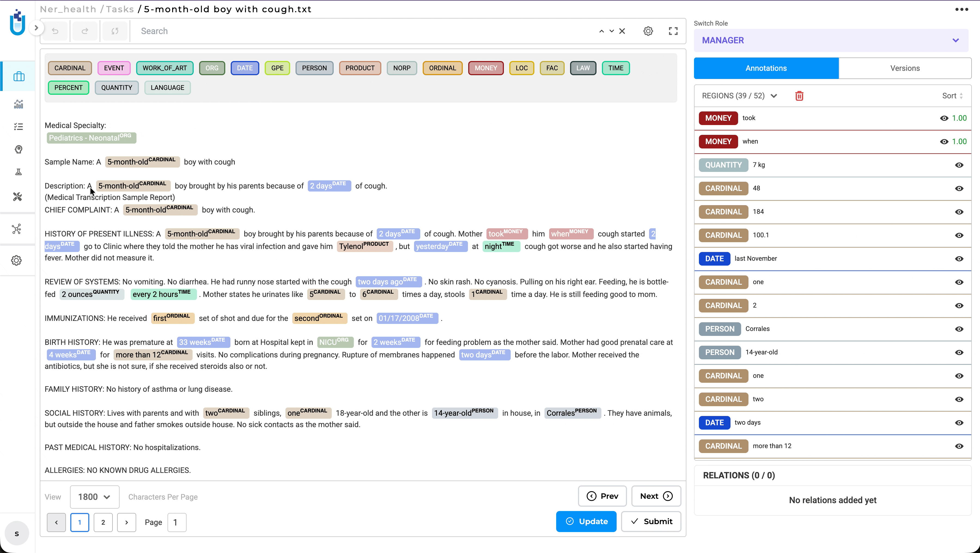Expand the REGIONS filter chevron
Image resolution: width=980 pixels, height=553 pixels.
coord(774,96)
